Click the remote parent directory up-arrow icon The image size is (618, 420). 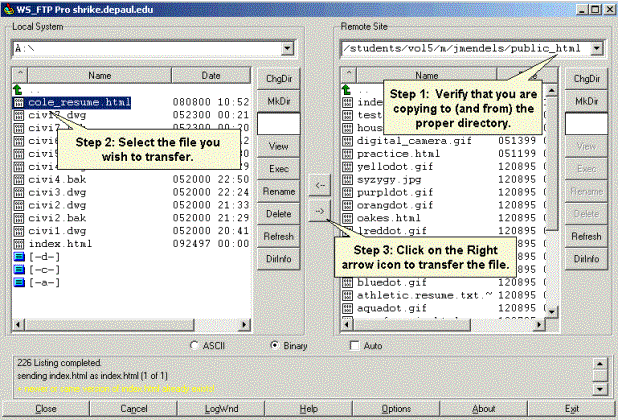pos(347,89)
